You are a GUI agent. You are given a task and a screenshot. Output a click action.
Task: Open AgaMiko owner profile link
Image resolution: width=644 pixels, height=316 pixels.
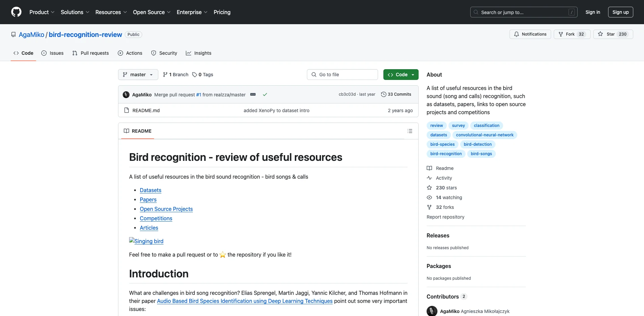(32, 35)
